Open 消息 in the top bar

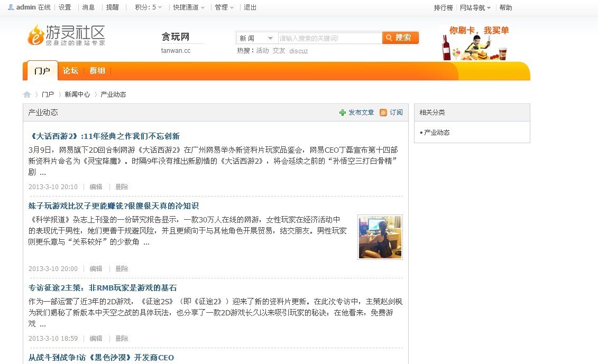click(x=88, y=7)
